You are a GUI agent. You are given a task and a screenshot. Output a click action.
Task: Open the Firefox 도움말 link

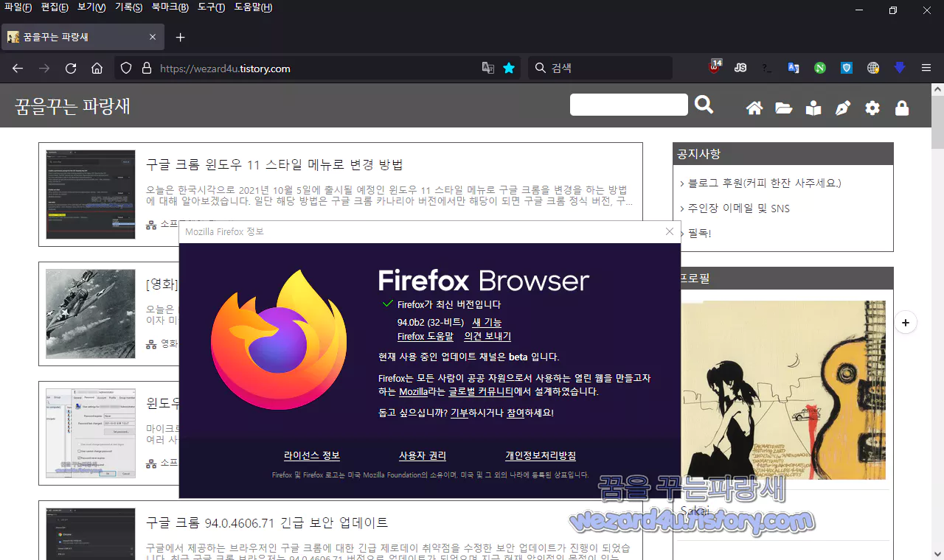426,337
